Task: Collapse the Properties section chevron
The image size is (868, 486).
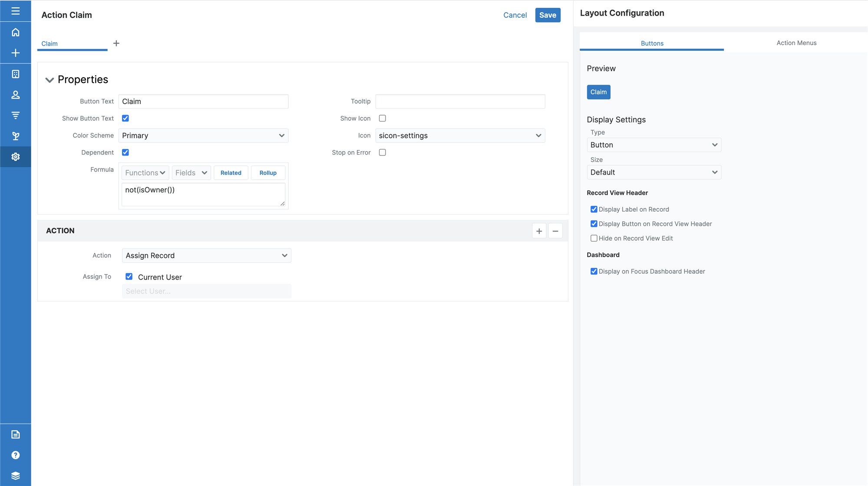Action: click(x=50, y=80)
